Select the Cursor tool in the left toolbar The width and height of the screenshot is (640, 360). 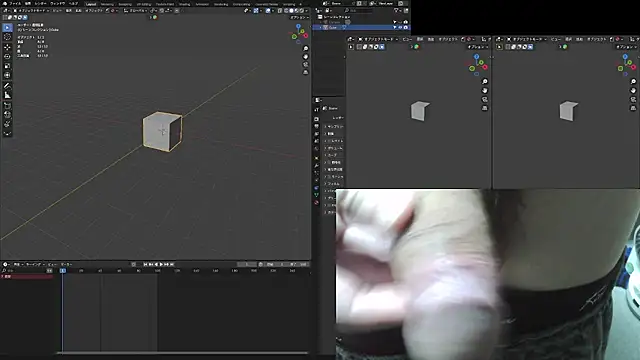tap(7, 37)
